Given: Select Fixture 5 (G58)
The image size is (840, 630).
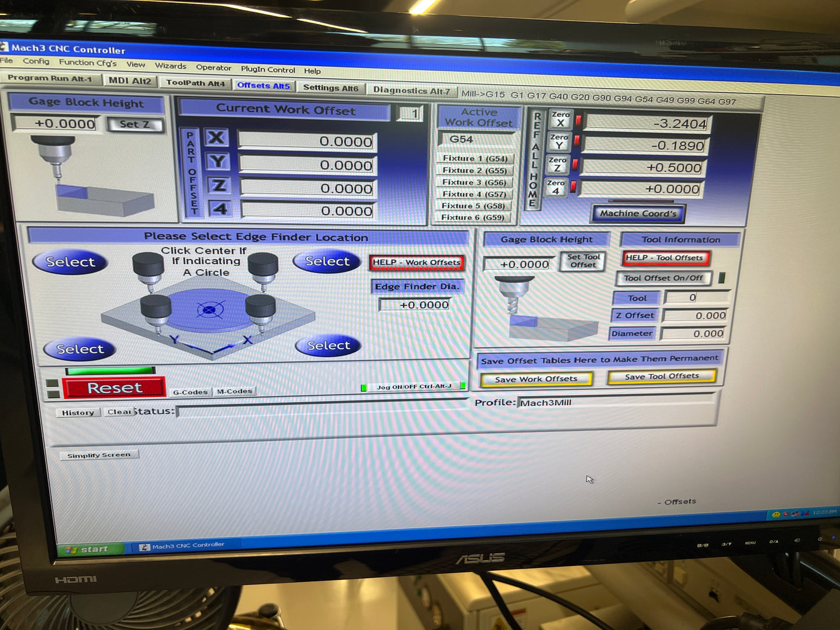Looking at the screenshot, I should coord(473,206).
